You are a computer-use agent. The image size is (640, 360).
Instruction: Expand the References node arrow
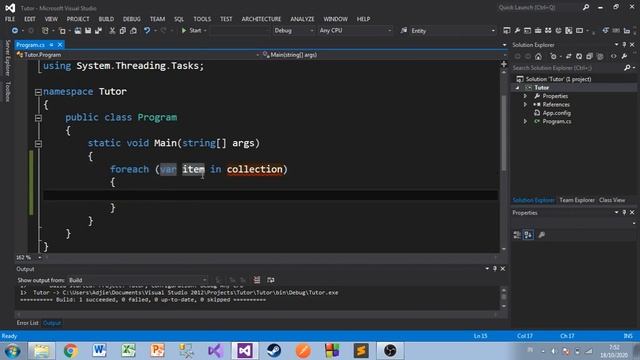[x=525, y=105]
